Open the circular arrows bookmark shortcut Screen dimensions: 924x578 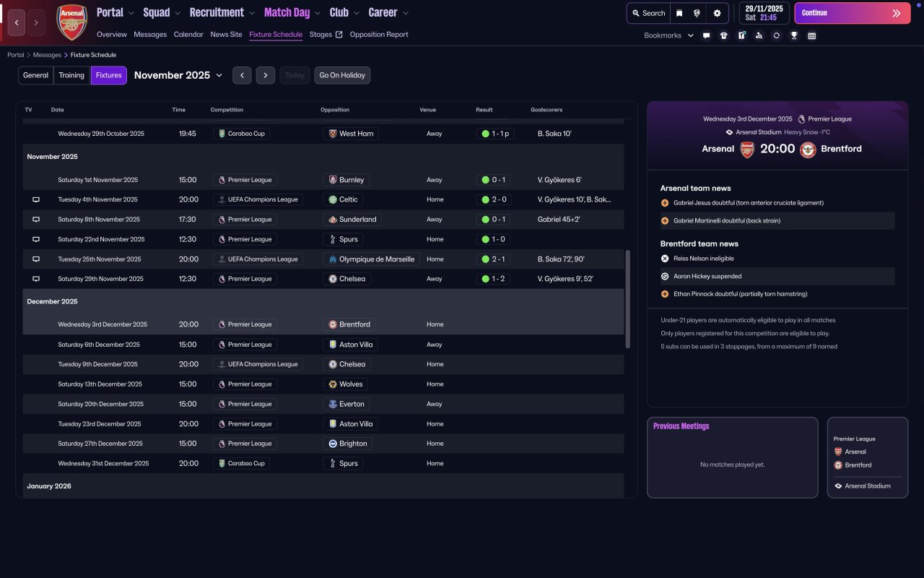pyautogui.click(x=776, y=35)
